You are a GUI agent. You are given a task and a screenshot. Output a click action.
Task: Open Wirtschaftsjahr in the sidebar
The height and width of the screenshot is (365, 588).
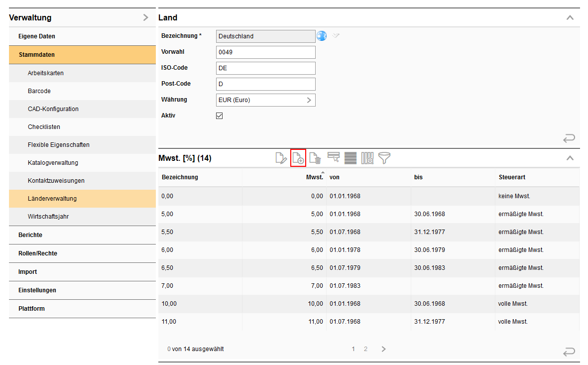[49, 217]
